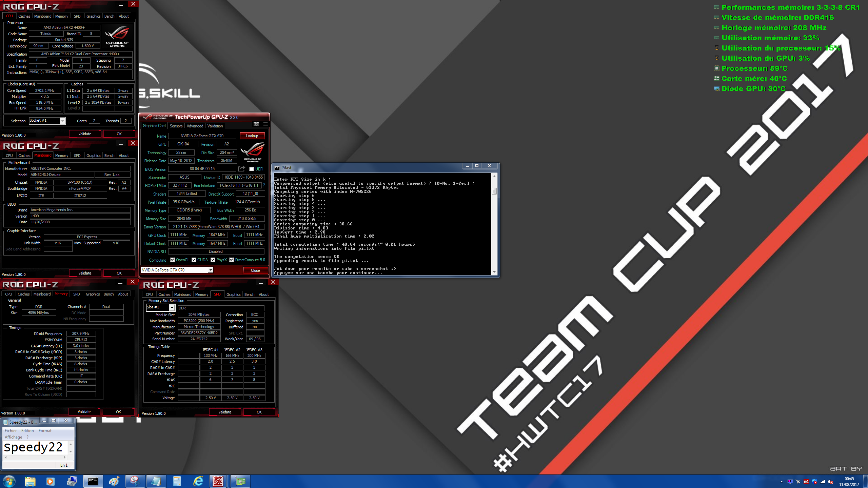The width and height of the screenshot is (868, 488).
Task: Switch to the Command Prompt taskbar icon
Action: coord(93,481)
